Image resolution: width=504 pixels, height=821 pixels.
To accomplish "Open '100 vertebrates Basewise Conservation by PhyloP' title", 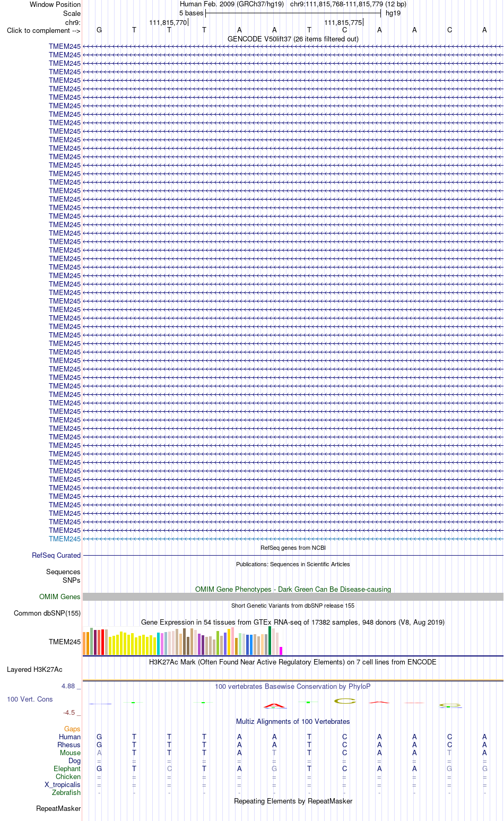I will 293,686.
